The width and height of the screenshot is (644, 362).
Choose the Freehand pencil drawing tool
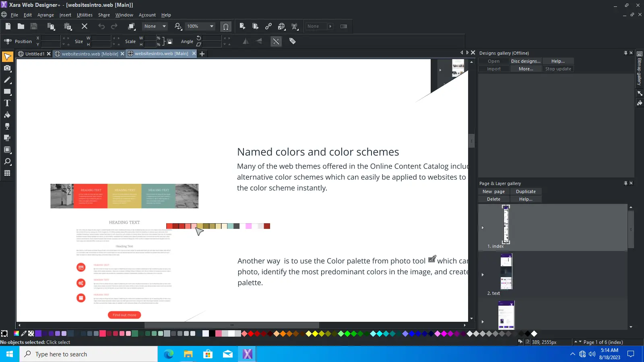click(7, 80)
